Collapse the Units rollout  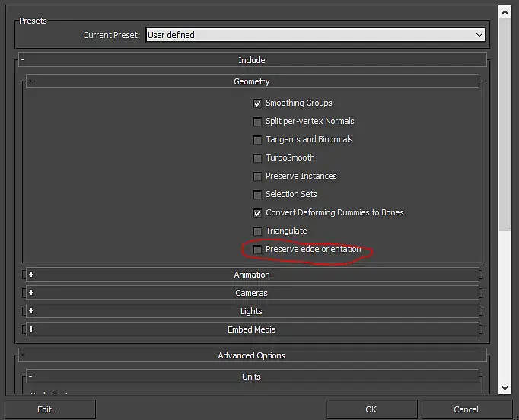pos(253,377)
